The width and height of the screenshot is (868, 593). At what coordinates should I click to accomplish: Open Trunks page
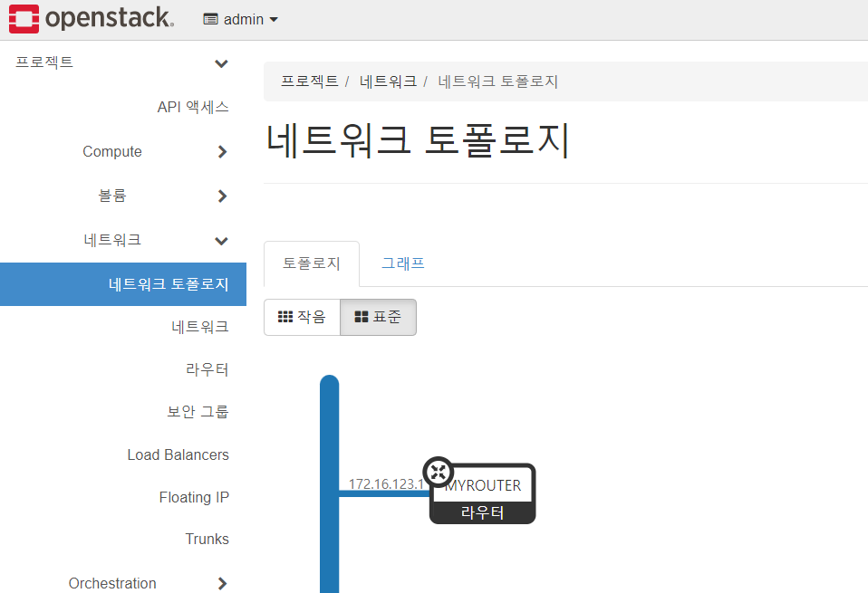pyautogui.click(x=207, y=539)
